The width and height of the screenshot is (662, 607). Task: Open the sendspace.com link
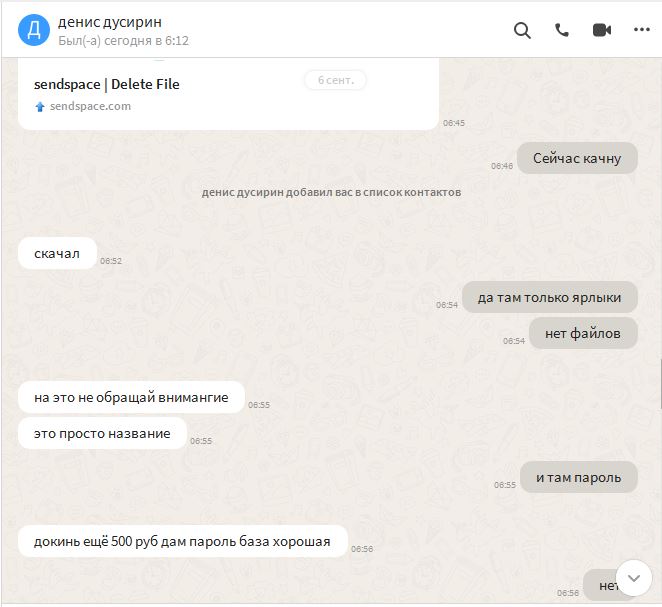pyautogui.click(x=90, y=106)
